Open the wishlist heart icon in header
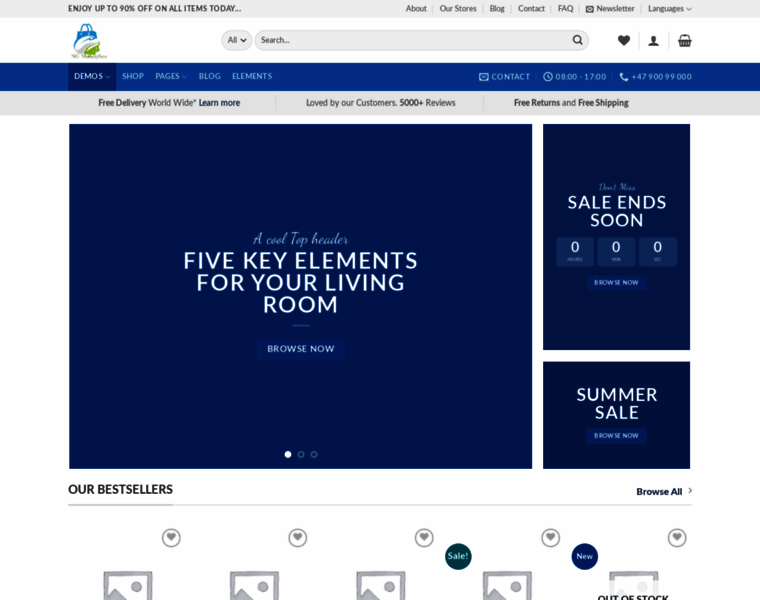Screen dimensions: 760x600 624,41
